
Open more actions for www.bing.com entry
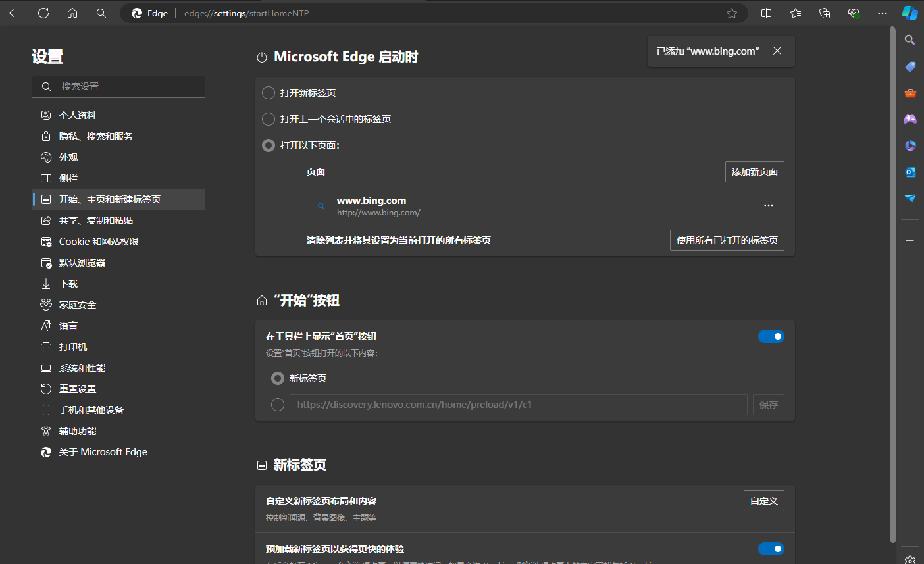coord(769,205)
